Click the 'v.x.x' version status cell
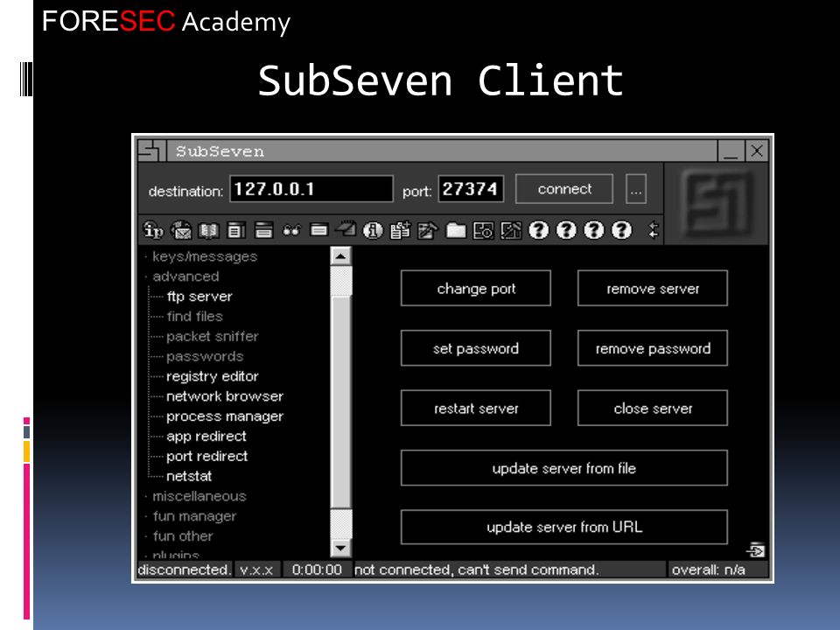This screenshot has height=630, width=840. [x=256, y=570]
